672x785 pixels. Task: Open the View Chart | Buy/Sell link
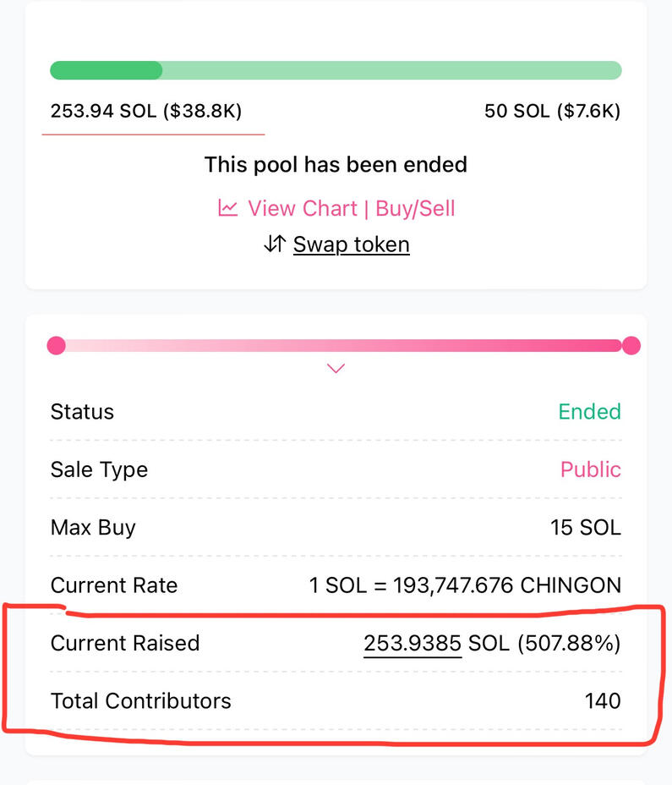coord(351,208)
